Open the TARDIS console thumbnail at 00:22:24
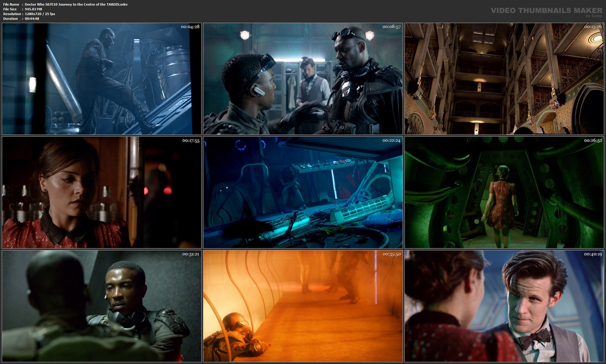The width and height of the screenshot is (606, 364). [303, 192]
